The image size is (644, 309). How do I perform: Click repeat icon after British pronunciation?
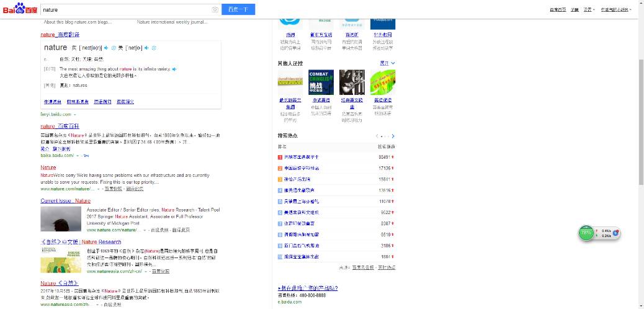tap(114, 48)
